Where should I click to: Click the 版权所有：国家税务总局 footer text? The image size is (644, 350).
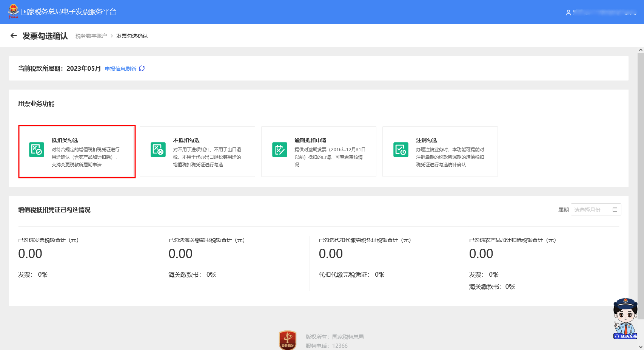334,337
